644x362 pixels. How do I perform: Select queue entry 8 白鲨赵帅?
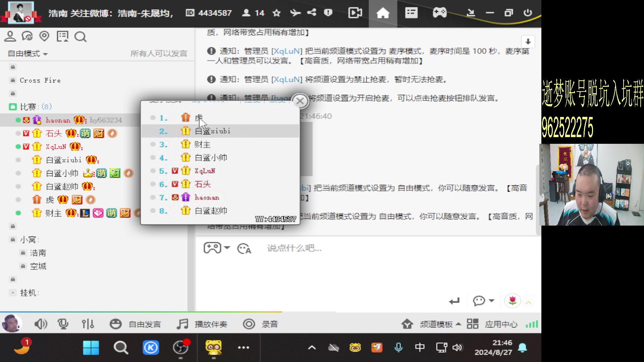click(x=220, y=210)
